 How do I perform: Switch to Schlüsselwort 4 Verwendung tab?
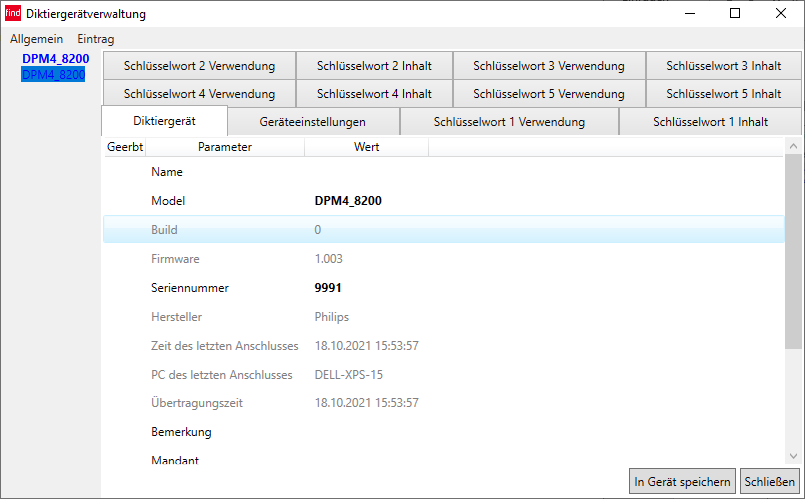click(x=199, y=94)
